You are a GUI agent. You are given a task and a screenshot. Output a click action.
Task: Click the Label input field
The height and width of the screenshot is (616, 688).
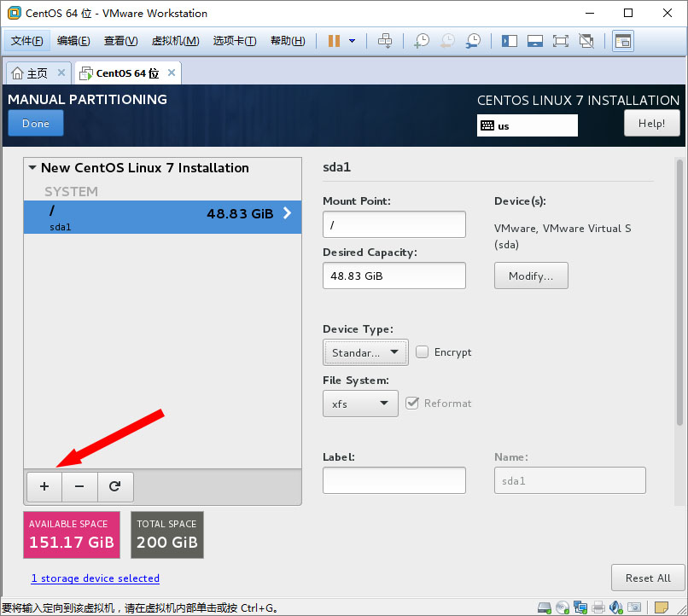click(x=394, y=480)
